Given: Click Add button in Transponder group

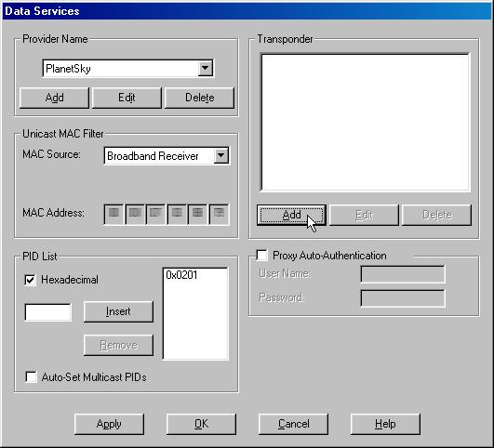Looking at the screenshot, I should (291, 215).
